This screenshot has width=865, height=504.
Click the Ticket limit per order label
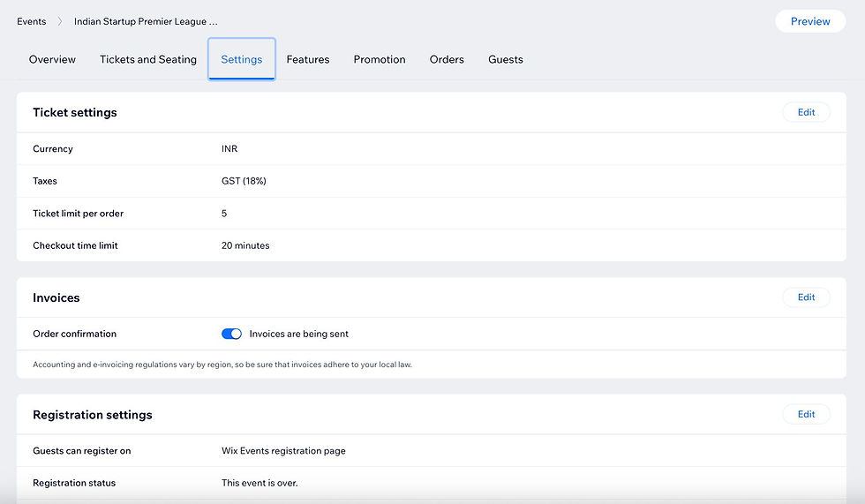pos(79,214)
